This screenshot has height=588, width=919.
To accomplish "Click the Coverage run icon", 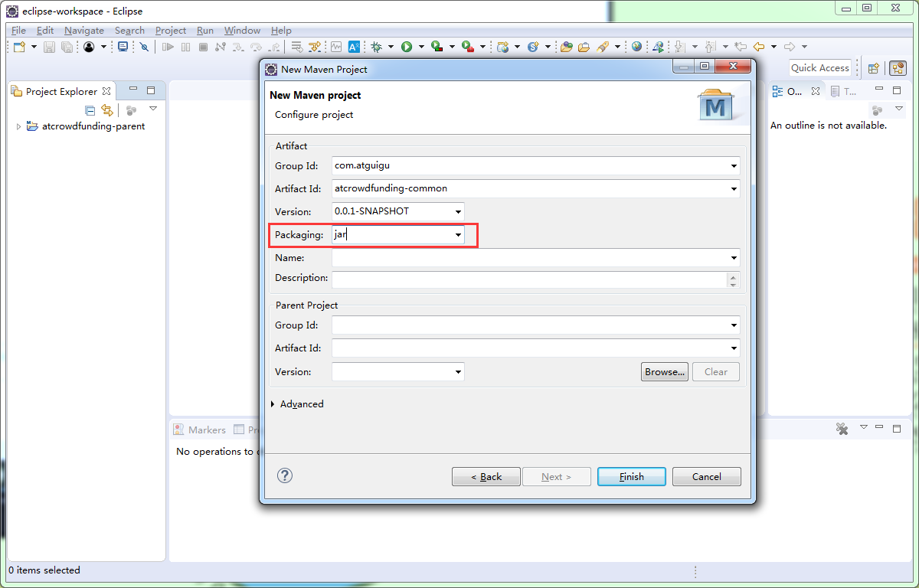I will click(x=437, y=47).
